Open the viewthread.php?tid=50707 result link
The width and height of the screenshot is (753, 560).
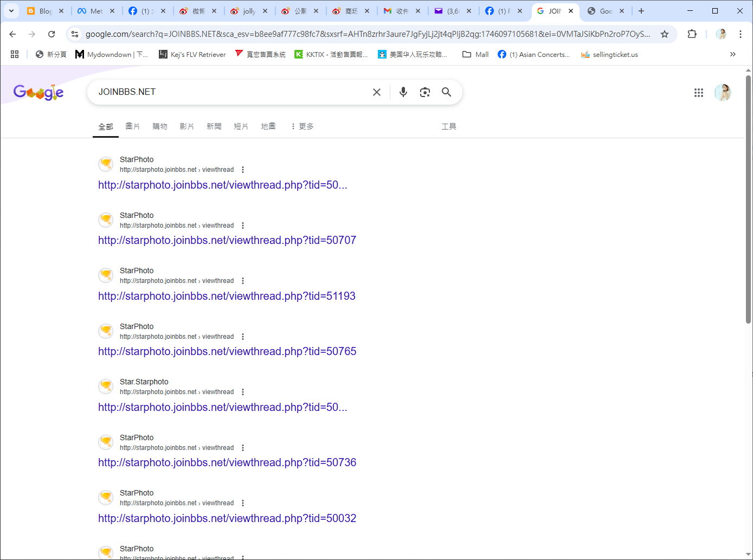tap(227, 240)
